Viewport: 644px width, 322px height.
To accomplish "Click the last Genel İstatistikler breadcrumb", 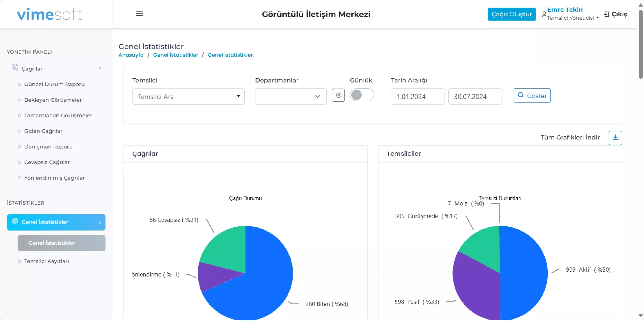I will click(x=230, y=55).
